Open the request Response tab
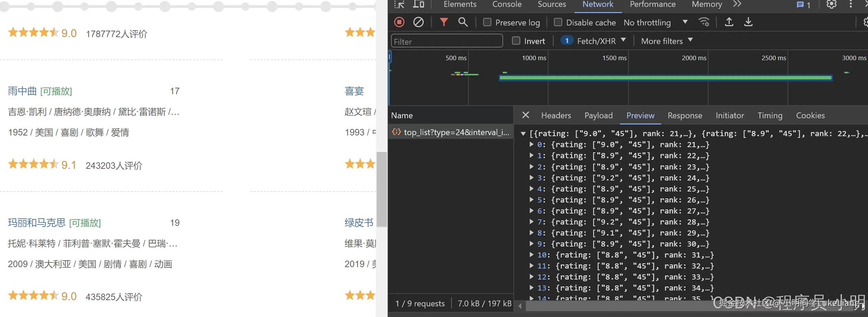868x317 pixels. coord(685,116)
